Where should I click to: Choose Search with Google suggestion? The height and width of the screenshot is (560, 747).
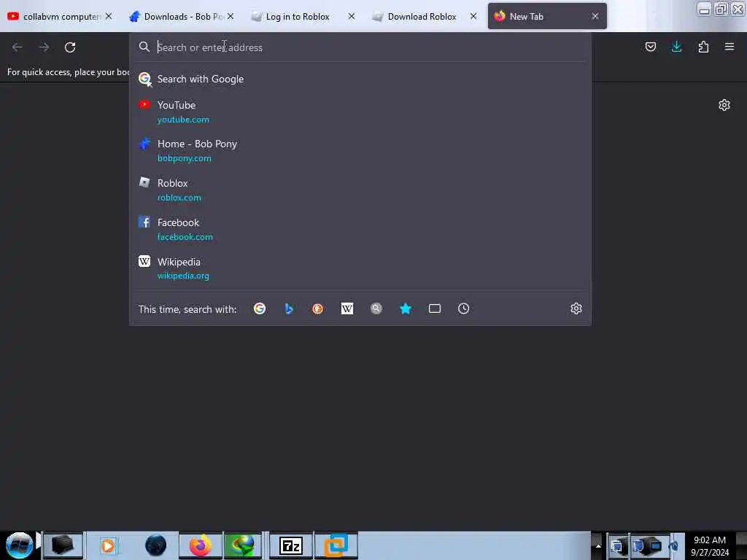(x=360, y=79)
